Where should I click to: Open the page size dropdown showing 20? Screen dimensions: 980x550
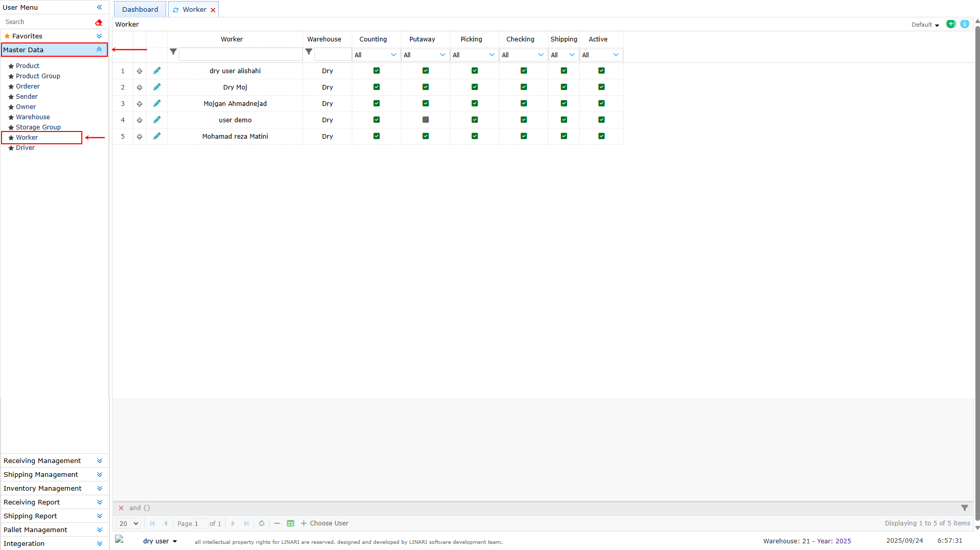tap(128, 523)
